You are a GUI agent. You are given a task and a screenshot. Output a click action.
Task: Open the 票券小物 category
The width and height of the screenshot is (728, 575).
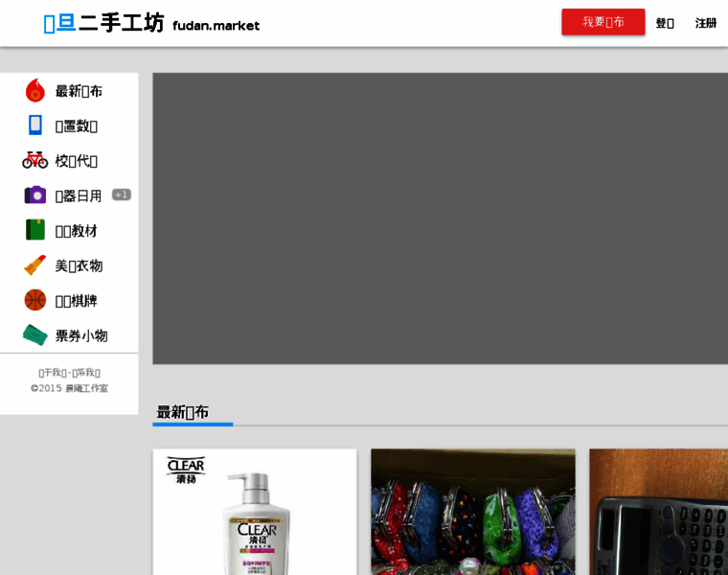pos(81,335)
